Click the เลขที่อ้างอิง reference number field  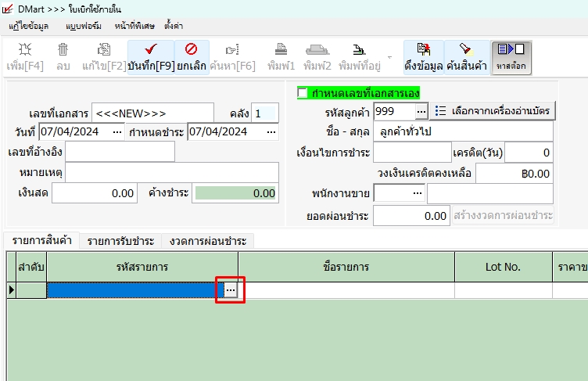pyautogui.click(x=120, y=152)
